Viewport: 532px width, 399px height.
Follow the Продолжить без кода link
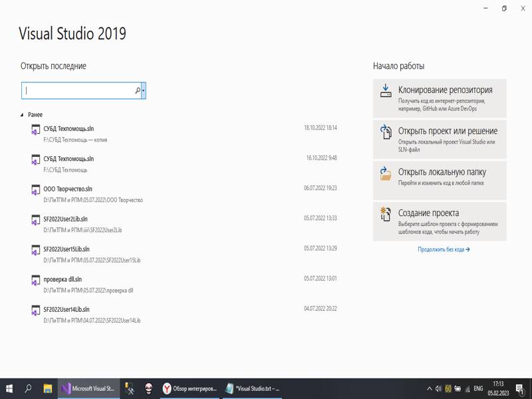(x=444, y=249)
